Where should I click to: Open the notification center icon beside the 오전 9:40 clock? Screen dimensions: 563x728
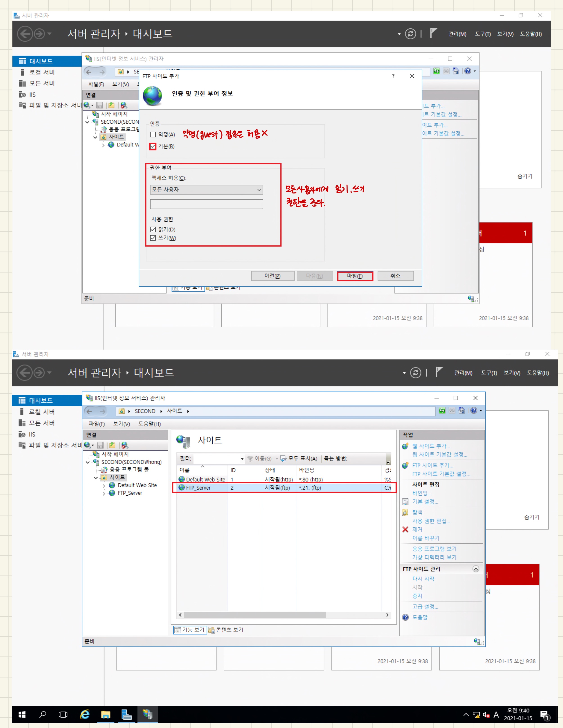click(545, 715)
